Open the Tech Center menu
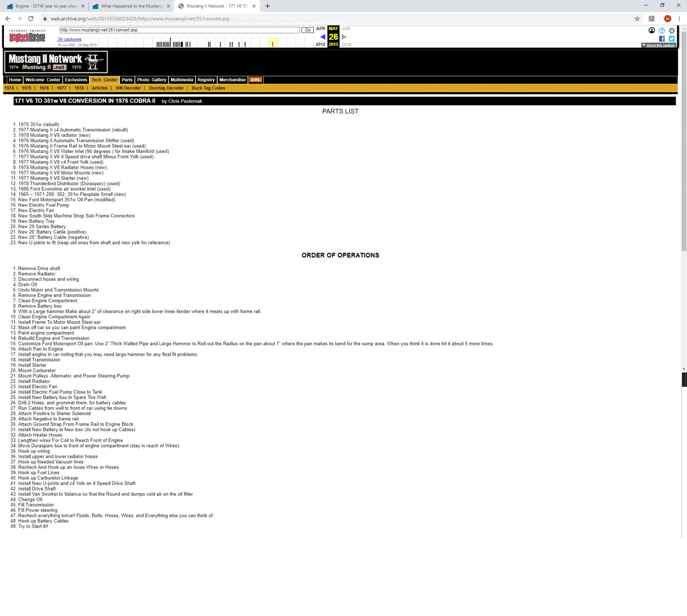The width and height of the screenshot is (687, 616). click(x=104, y=80)
